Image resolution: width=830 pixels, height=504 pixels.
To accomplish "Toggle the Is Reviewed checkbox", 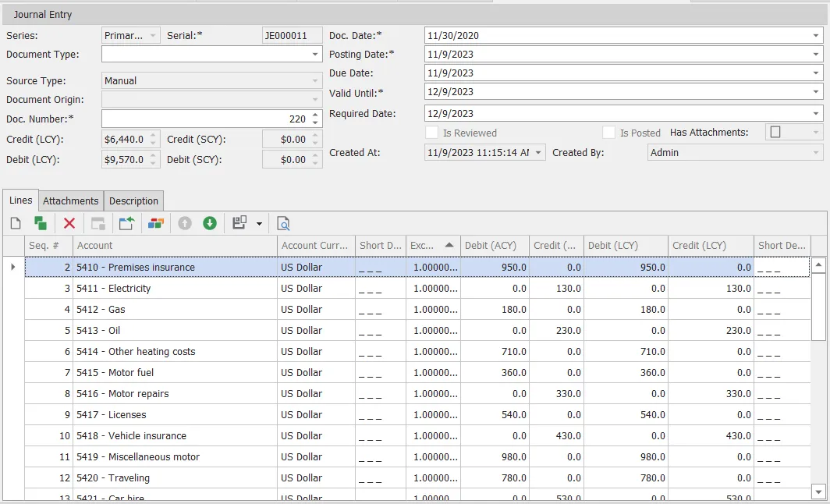I will [x=431, y=133].
